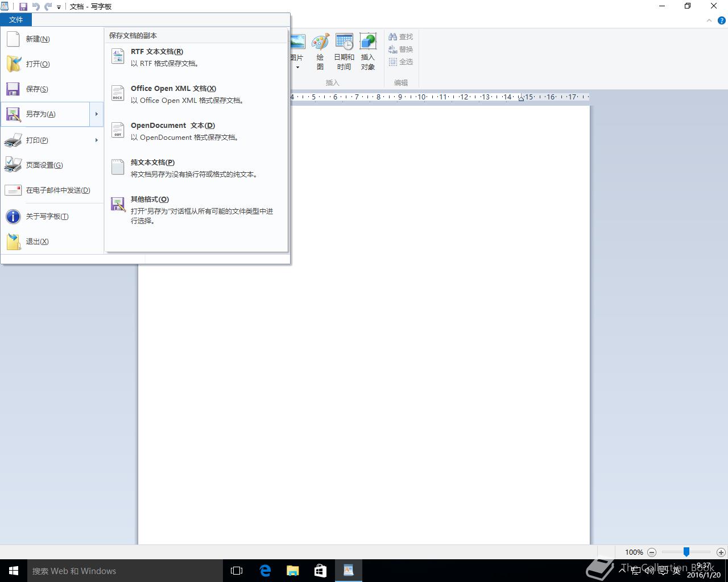
Task: Collapse the ribbon with the chevron
Action: pos(709,20)
